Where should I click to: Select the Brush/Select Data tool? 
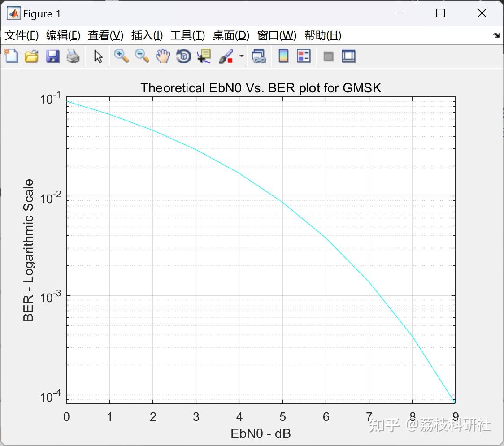point(226,56)
